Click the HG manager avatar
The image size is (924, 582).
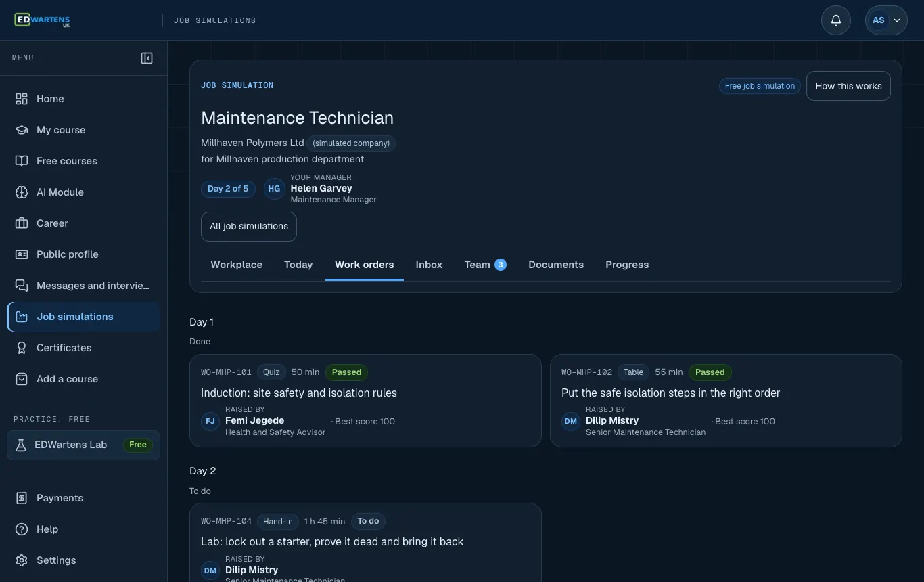point(274,189)
